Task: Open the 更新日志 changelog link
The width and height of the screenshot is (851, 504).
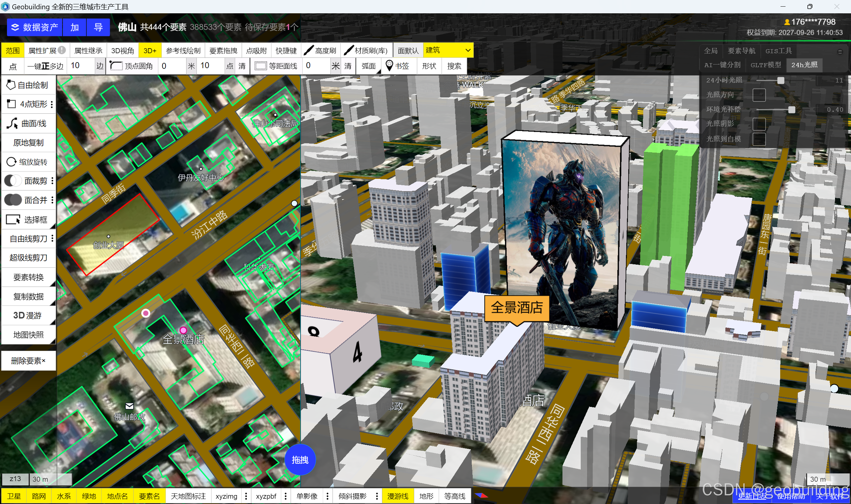Action: (x=752, y=496)
